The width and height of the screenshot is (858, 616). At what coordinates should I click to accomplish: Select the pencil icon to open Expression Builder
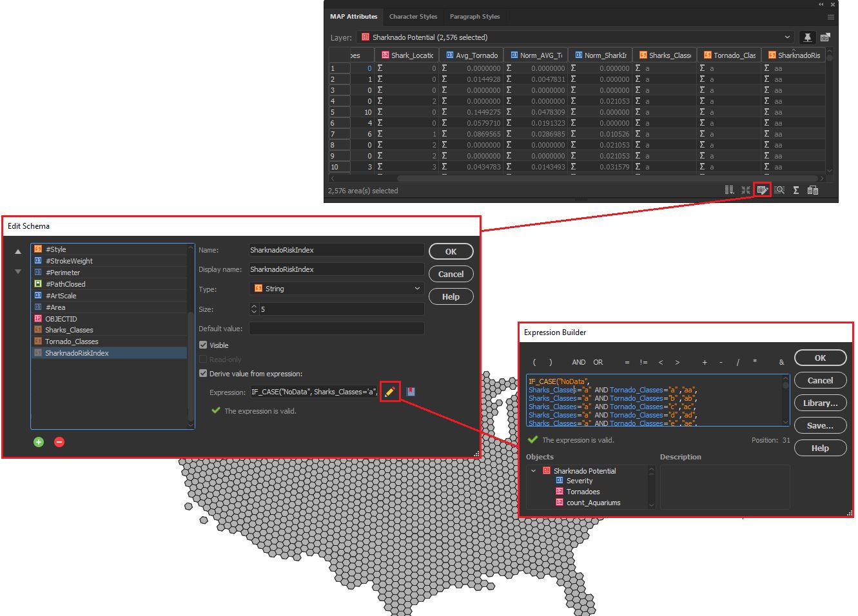(389, 392)
